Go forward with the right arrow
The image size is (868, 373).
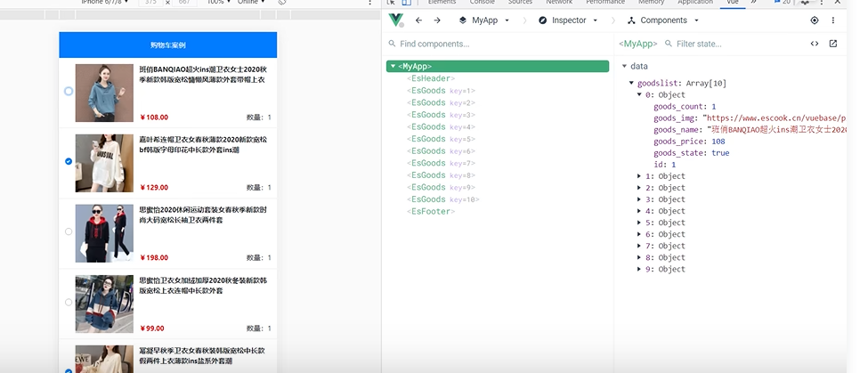click(437, 20)
